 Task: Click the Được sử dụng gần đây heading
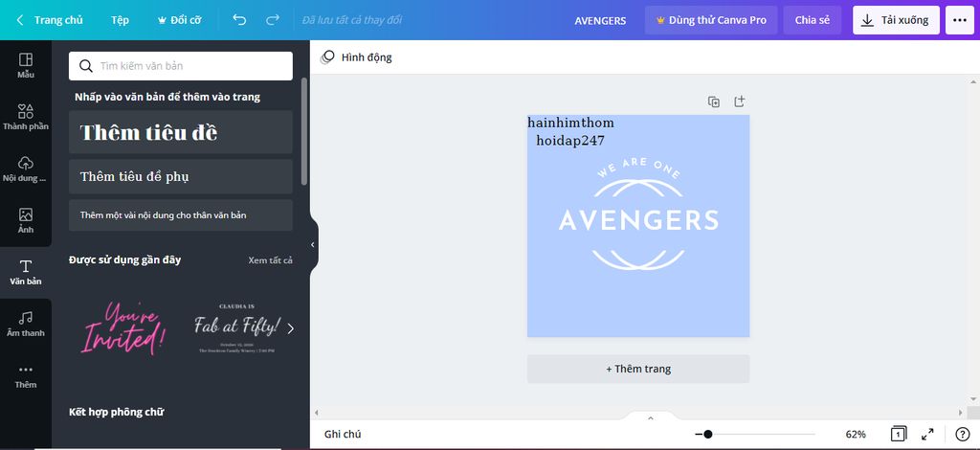coord(125,259)
